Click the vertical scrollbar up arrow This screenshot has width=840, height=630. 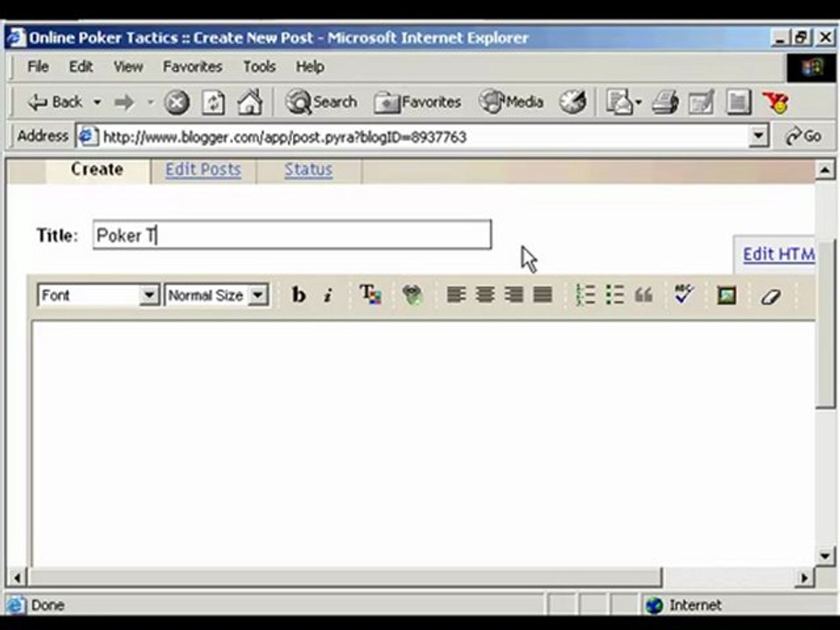(825, 171)
